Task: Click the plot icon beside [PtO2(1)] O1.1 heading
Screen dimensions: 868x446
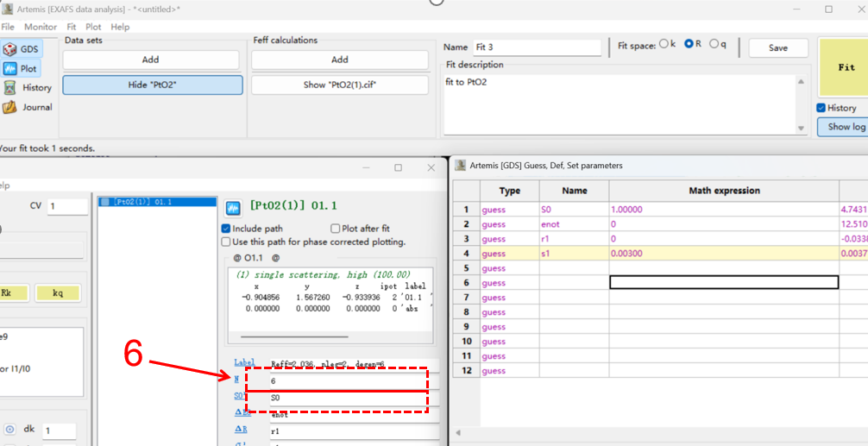Action: [x=232, y=208]
